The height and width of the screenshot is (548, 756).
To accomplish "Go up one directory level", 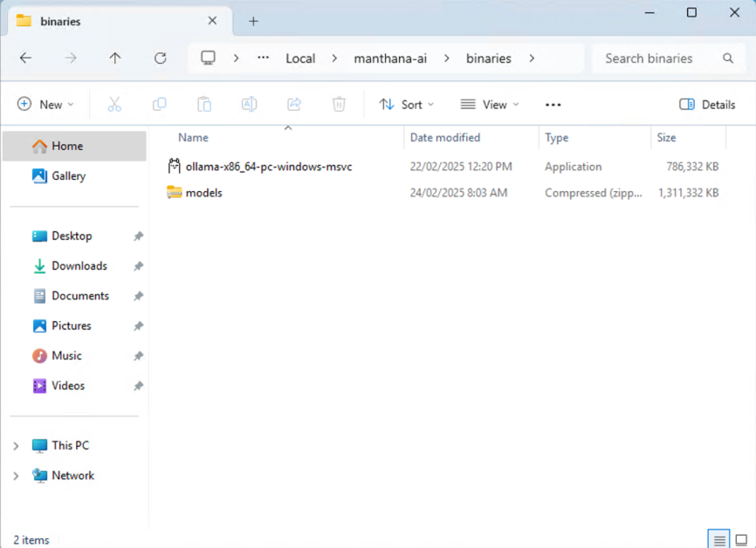I will click(x=115, y=58).
